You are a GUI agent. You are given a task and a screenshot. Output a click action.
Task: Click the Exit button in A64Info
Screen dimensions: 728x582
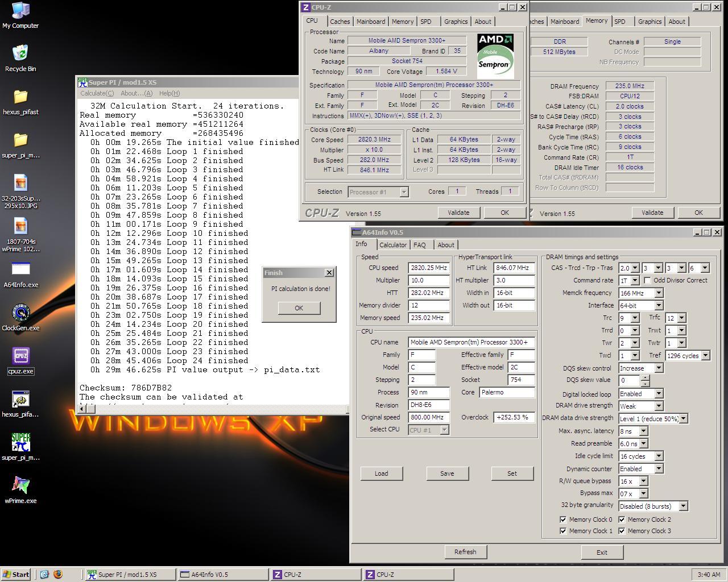pos(602,552)
